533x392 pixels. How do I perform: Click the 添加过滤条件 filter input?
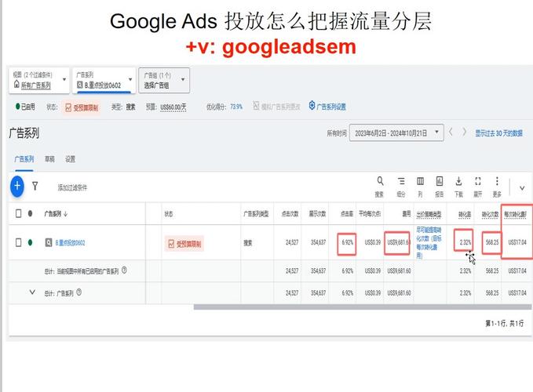pyautogui.click(x=72, y=187)
